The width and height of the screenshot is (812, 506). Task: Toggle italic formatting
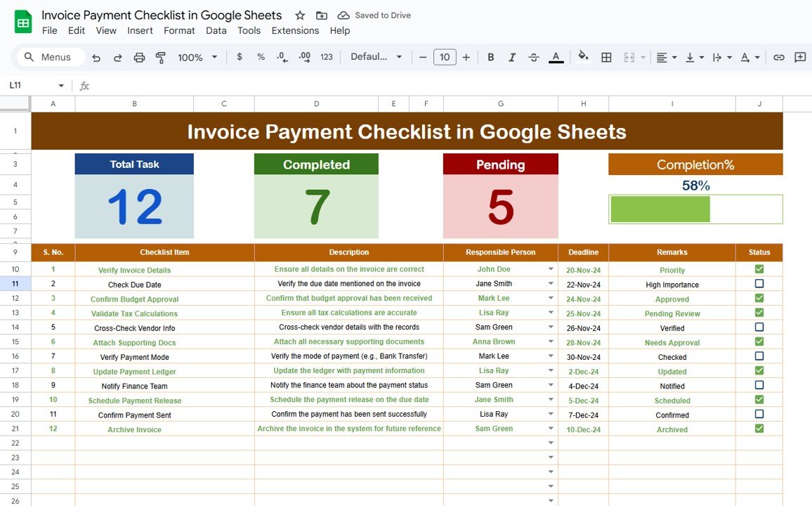(x=512, y=57)
